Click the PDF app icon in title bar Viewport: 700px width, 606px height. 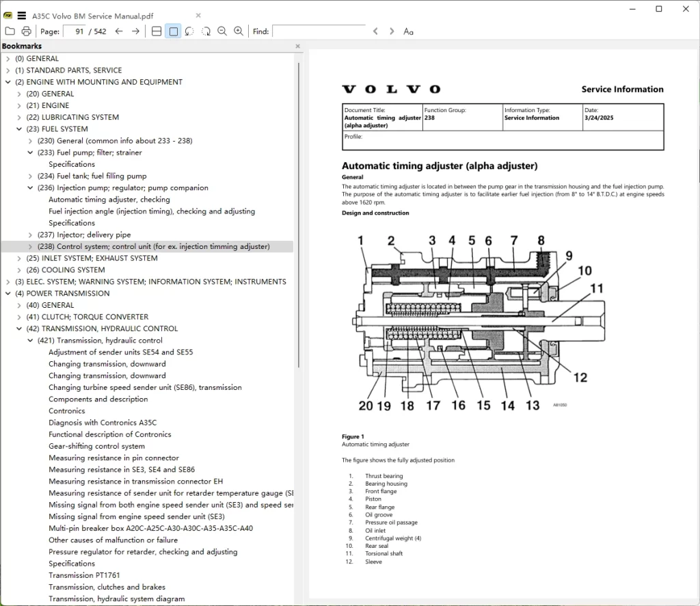tap(8, 16)
